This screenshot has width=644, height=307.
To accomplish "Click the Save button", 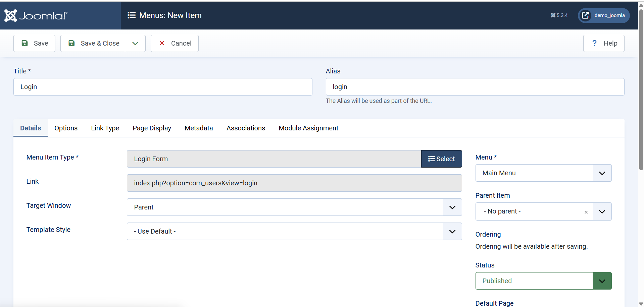I will [x=34, y=43].
